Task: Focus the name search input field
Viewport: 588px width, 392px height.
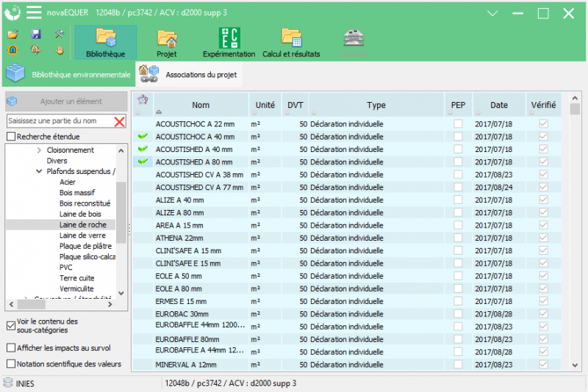Action: [x=60, y=121]
